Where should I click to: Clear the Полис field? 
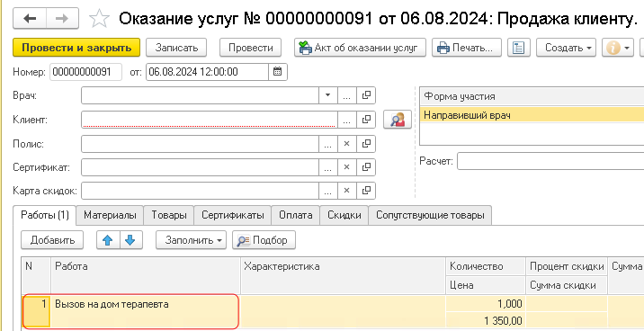[x=346, y=144]
